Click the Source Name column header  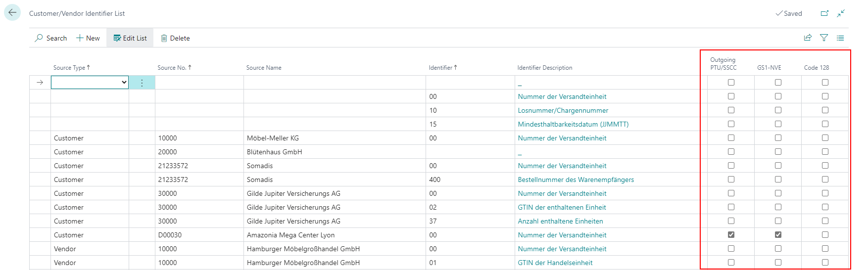pos(264,68)
